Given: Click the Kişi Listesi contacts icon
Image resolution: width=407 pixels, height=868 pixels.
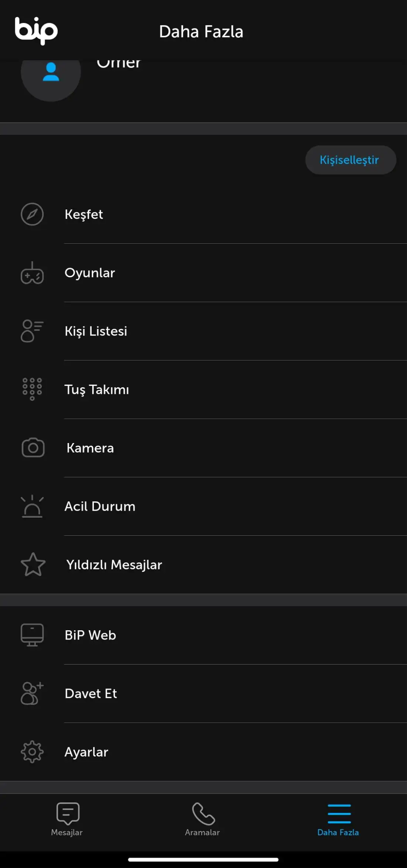Looking at the screenshot, I should tap(32, 331).
